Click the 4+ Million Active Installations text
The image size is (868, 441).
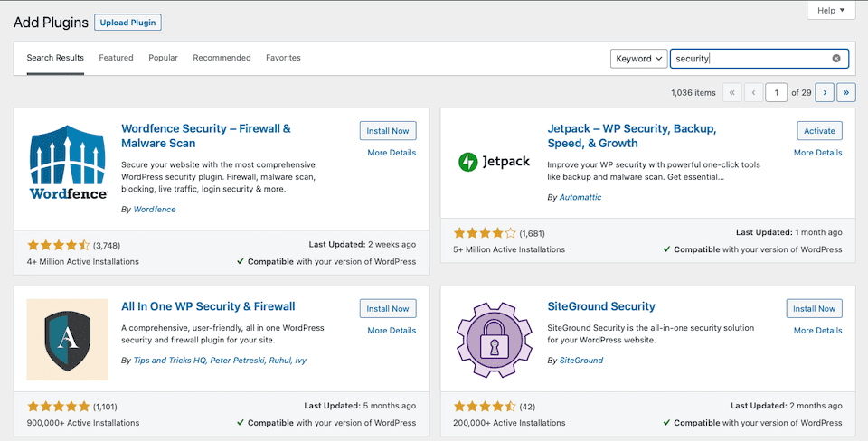tap(83, 261)
